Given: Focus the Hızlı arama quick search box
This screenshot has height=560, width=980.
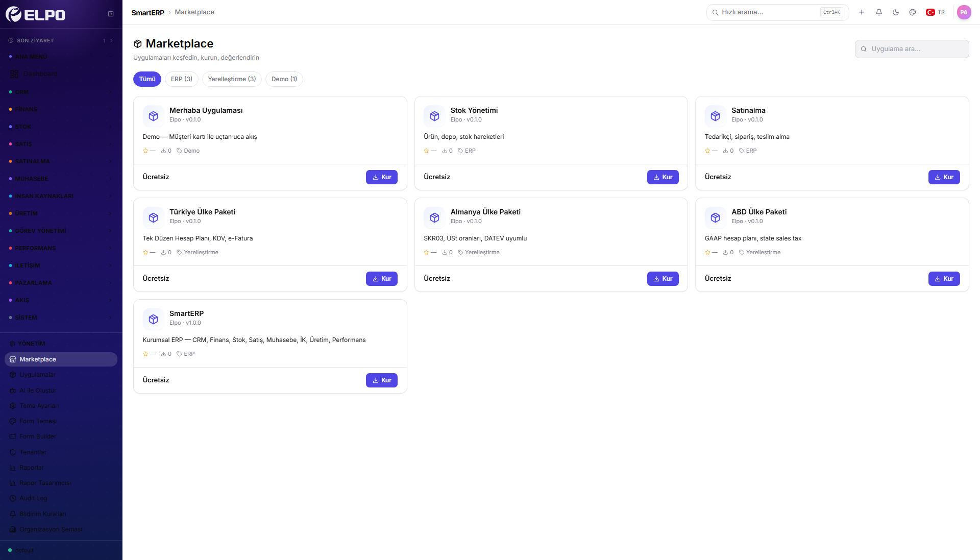Looking at the screenshot, I should click(777, 12).
